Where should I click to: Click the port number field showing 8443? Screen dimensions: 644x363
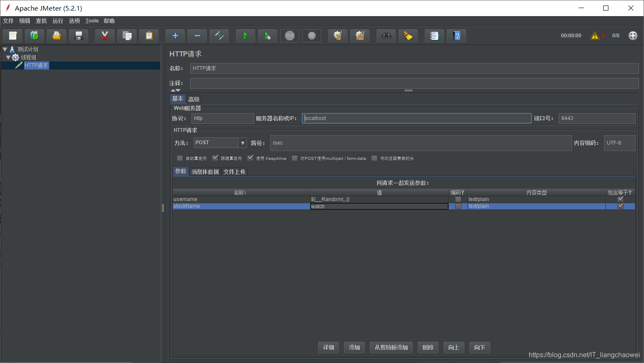[597, 118]
